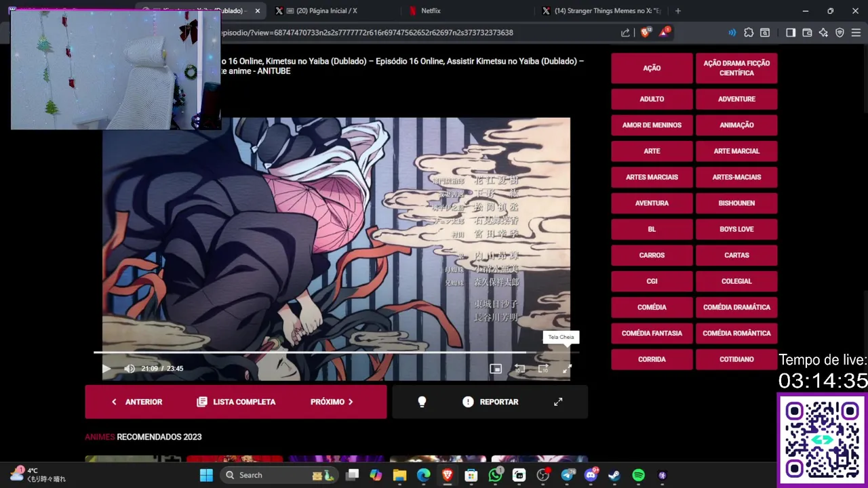This screenshot has width=868, height=488.
Task: Expand the player using the expand arrows
Action: point(558,402)
